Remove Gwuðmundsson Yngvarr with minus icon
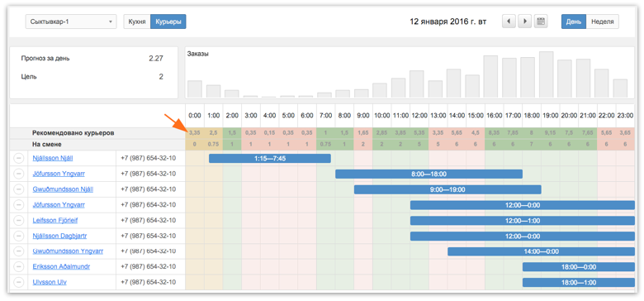This screenshot has height=301, width=644. 18,251
